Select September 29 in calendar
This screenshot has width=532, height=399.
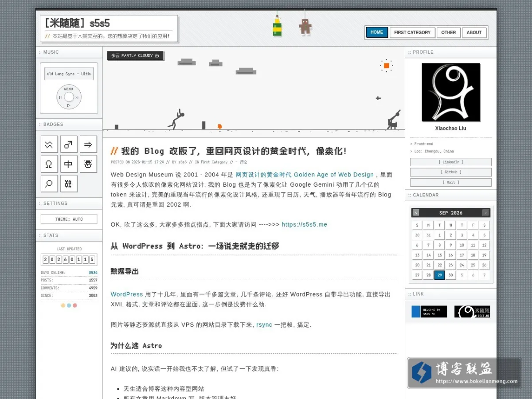click(x=439, y=275)
